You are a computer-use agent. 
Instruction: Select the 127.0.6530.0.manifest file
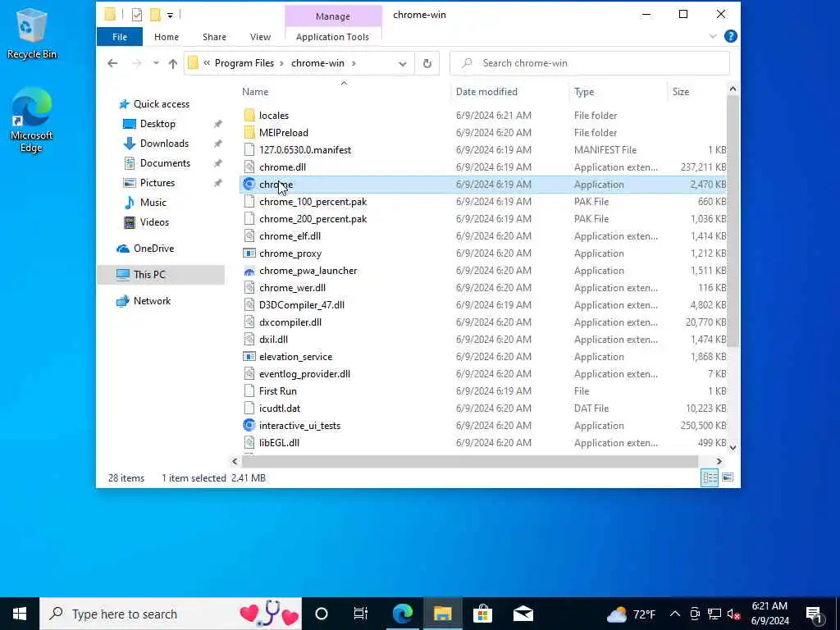[305, 150]
